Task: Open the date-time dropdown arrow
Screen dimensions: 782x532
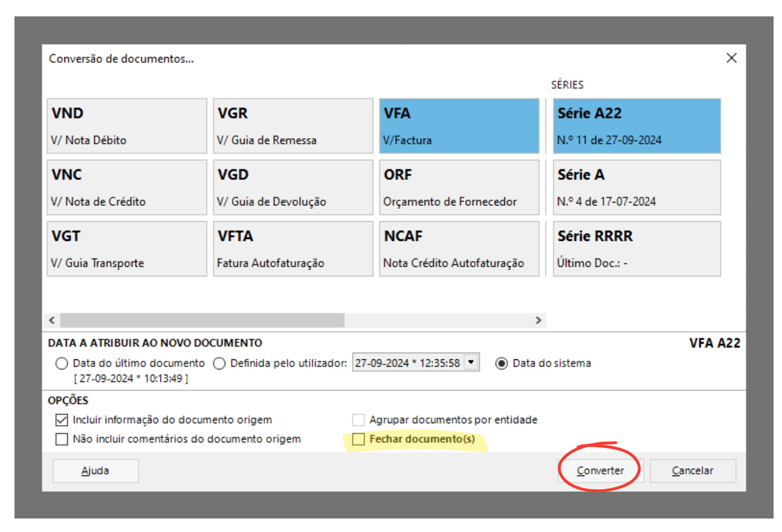Action: [x=471, y=362]
